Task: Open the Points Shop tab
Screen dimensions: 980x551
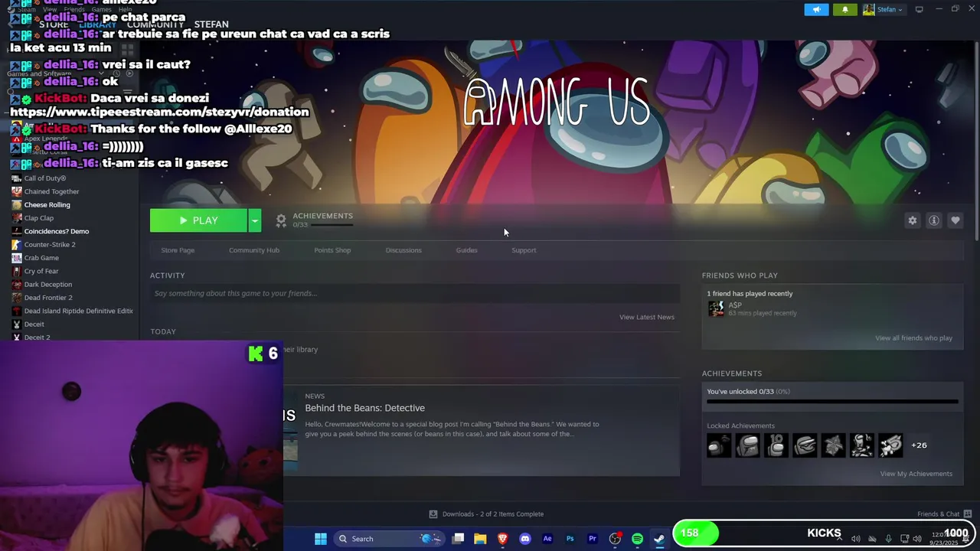Action: point(332,250)
